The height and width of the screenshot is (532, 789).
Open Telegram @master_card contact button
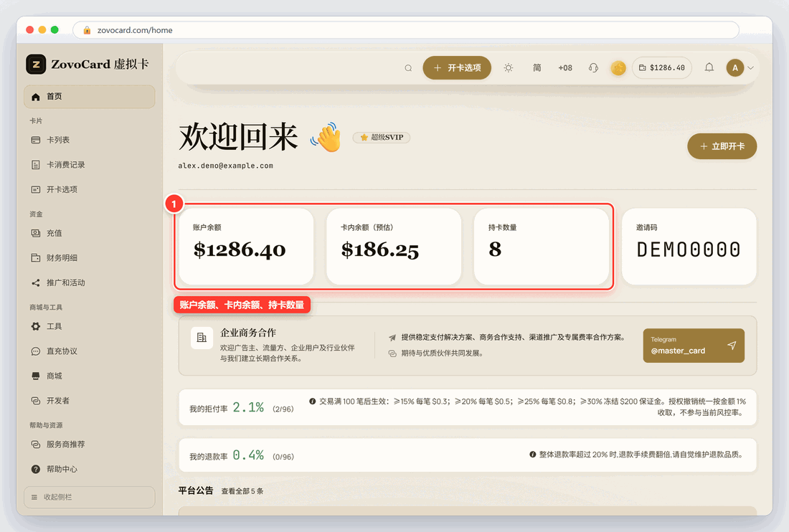pos(694,346)
